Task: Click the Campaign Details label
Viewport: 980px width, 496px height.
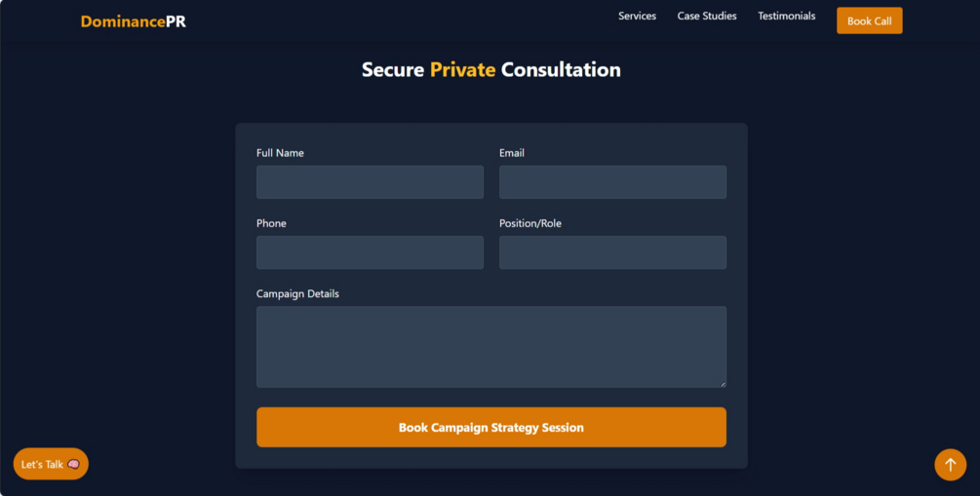Action: [297, 293]
